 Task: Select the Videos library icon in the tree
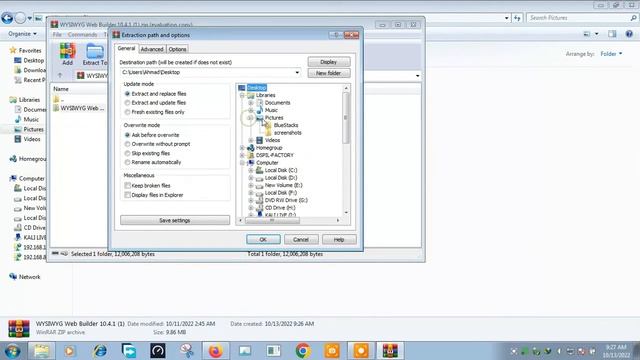pyautogui.click(x=260, y=140)
